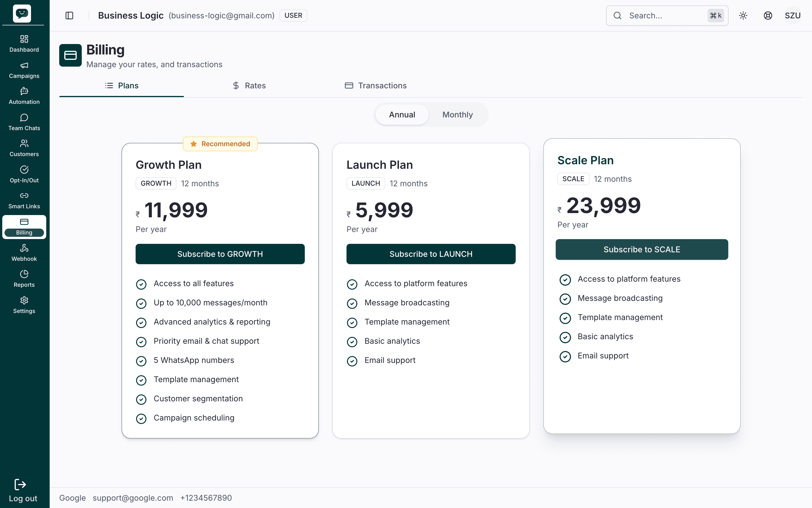The image size is (812, 508).
Task: Click 'Campaign scheduling' item
Action: click(x=194, y=418)
